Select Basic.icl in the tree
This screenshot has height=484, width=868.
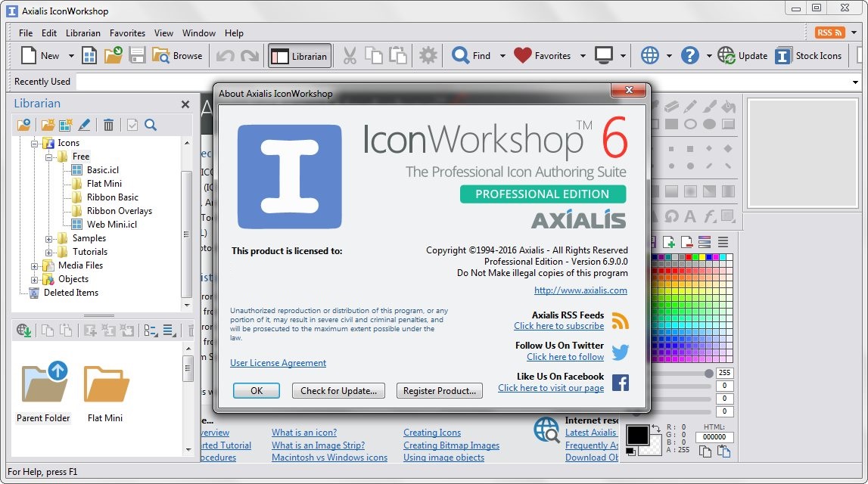[x=103, y=170]
